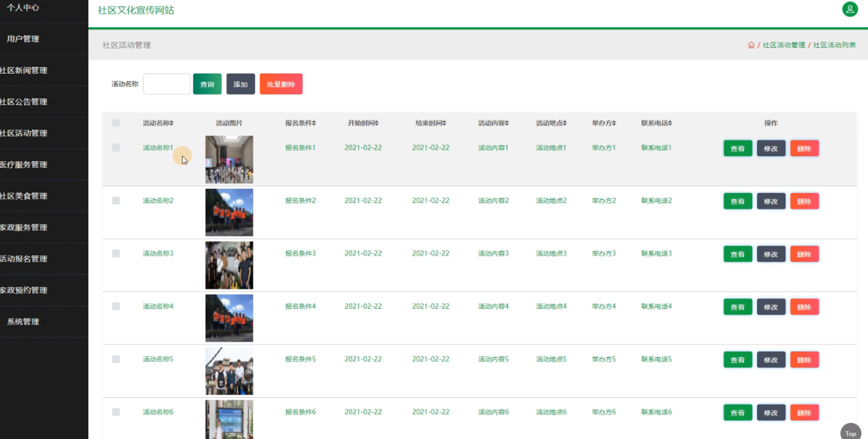Click the 社区活动管理 breadcrumb link
The width and height of the screenshot is (868, 439).
(x=784, y=45)
